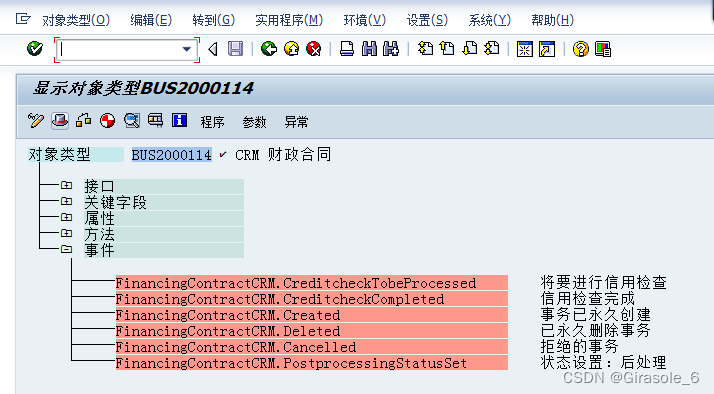Click the Print icon
The height and width of the screenshot is (394, 714).
point(347,49)
